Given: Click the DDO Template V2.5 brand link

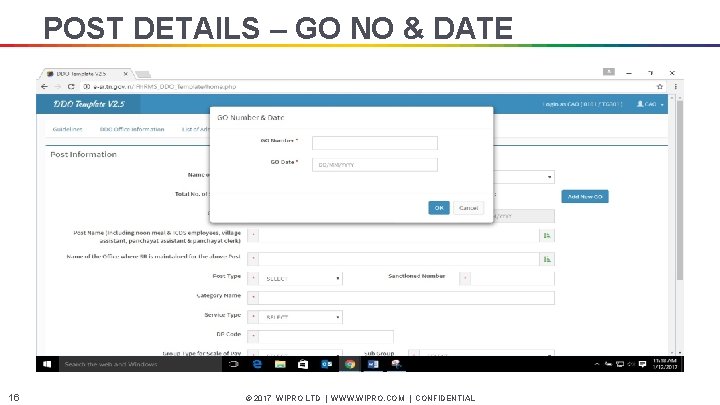Looking at the screenshot, I should [x=89, y=104].
